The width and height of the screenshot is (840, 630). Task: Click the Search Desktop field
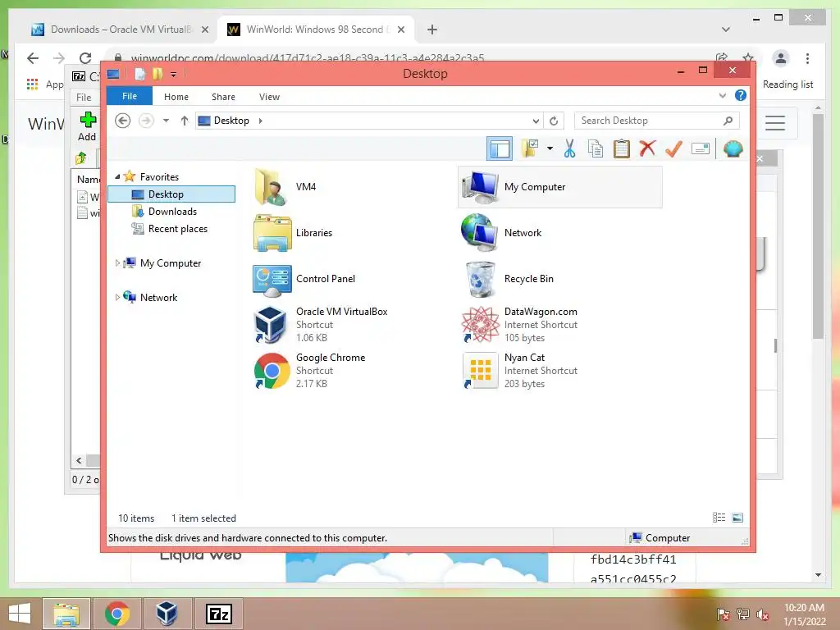pyautogui.click(x=657, y=121)
